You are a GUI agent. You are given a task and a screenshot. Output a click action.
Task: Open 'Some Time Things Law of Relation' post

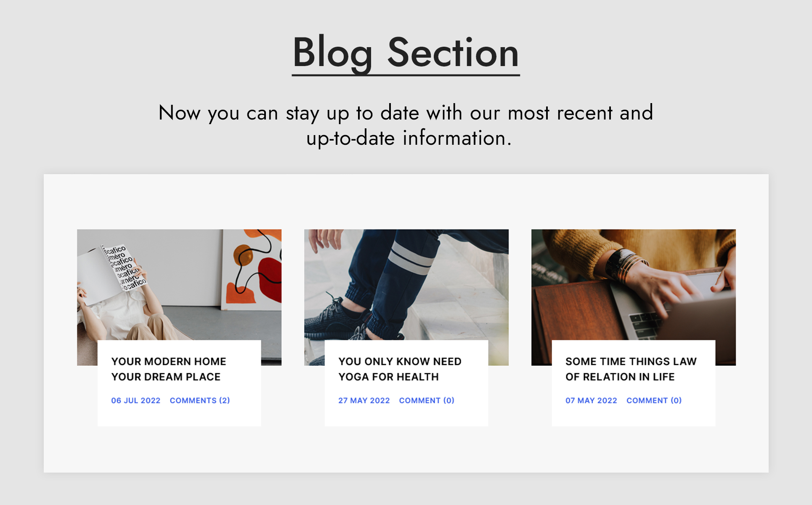(x=631, y=369)
